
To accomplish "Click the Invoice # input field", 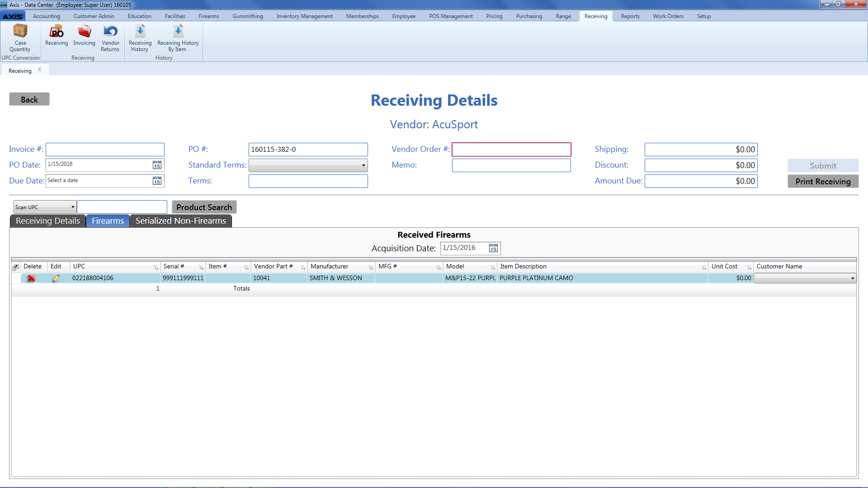I will point(105,150).
